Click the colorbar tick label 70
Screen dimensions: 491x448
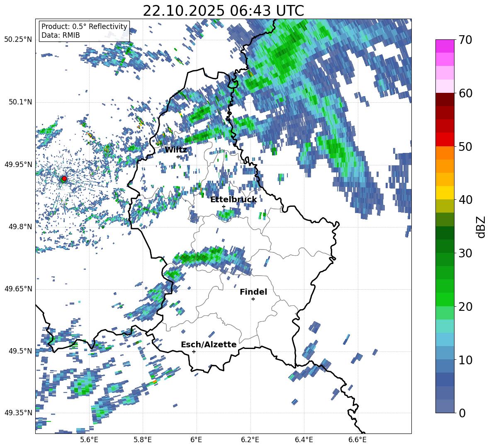tap(465, 40)
